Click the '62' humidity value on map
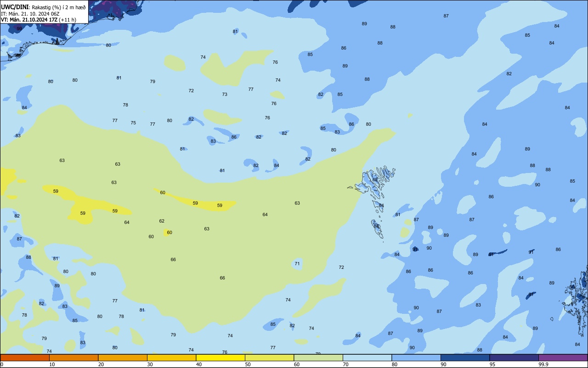Viewport: 588px width, 368px height. pyautogui.click(x=162, y=221)
